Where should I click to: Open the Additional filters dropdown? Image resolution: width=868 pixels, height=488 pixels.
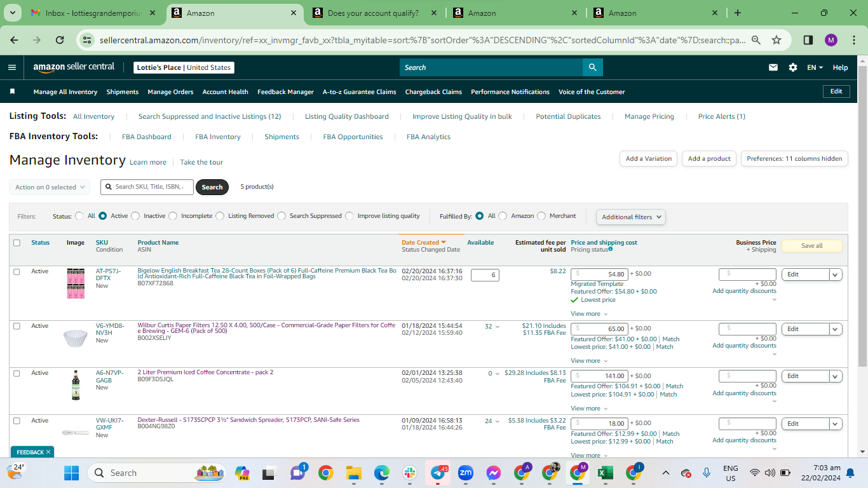point(631,217)
